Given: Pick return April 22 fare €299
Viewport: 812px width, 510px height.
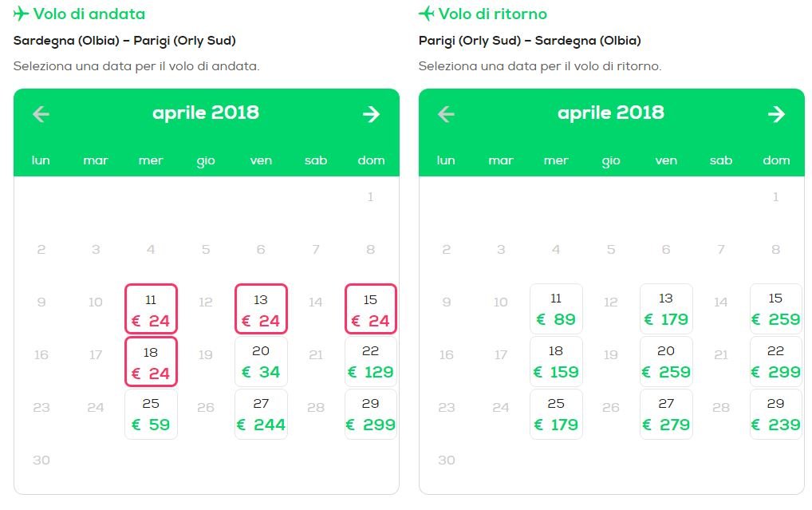Looking at the screenshot, I should (776, 362).
